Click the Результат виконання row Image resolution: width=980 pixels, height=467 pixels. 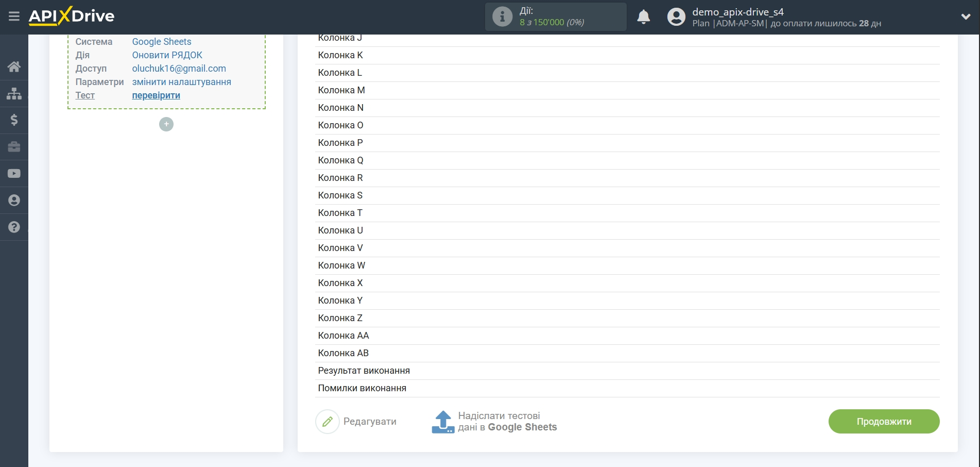(x=627, y=371)
